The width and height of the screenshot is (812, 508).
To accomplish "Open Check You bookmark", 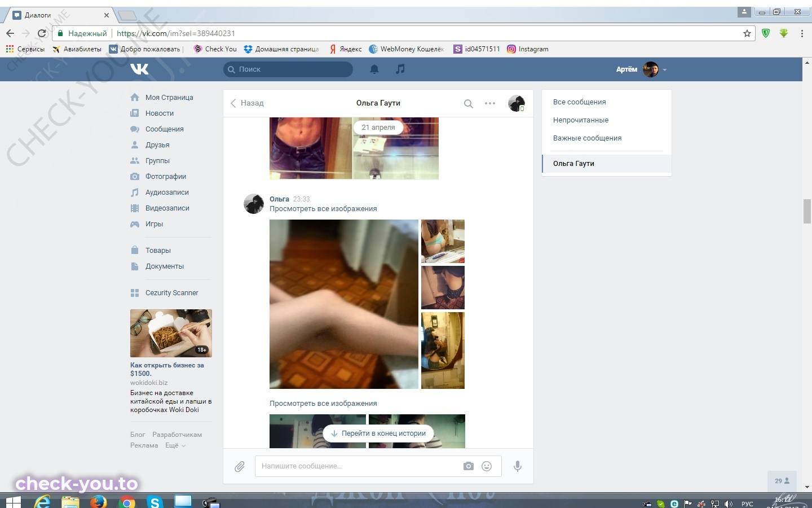I will (x=215, y=49).
